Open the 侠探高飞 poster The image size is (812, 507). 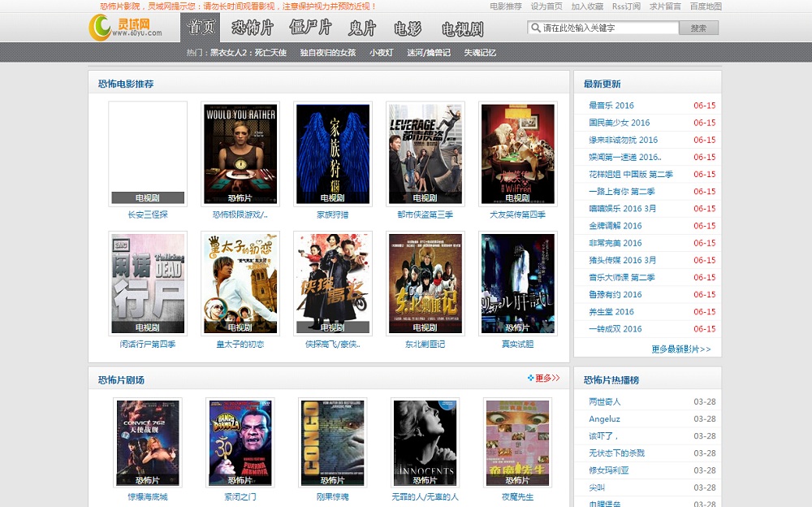tap(332, 283)
